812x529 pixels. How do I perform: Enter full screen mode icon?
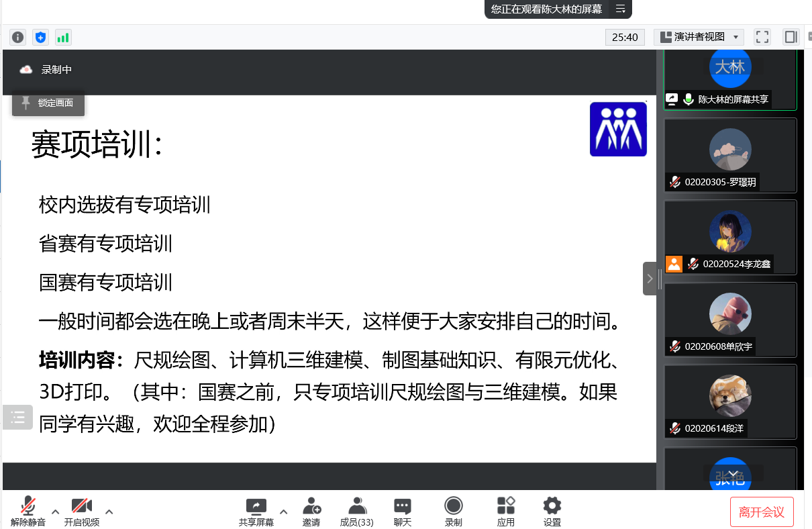click(762, 37)
